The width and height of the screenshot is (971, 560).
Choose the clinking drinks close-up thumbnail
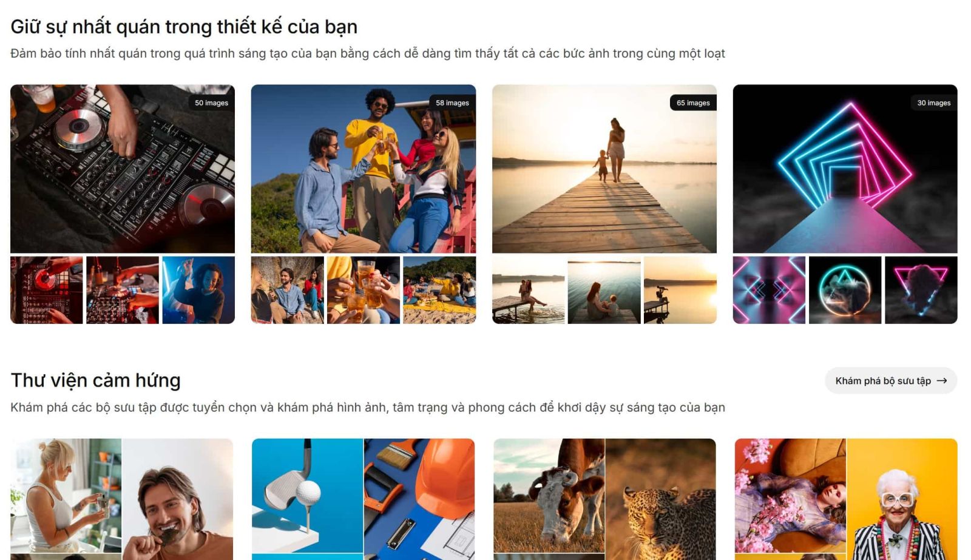(x=364, y=290)
